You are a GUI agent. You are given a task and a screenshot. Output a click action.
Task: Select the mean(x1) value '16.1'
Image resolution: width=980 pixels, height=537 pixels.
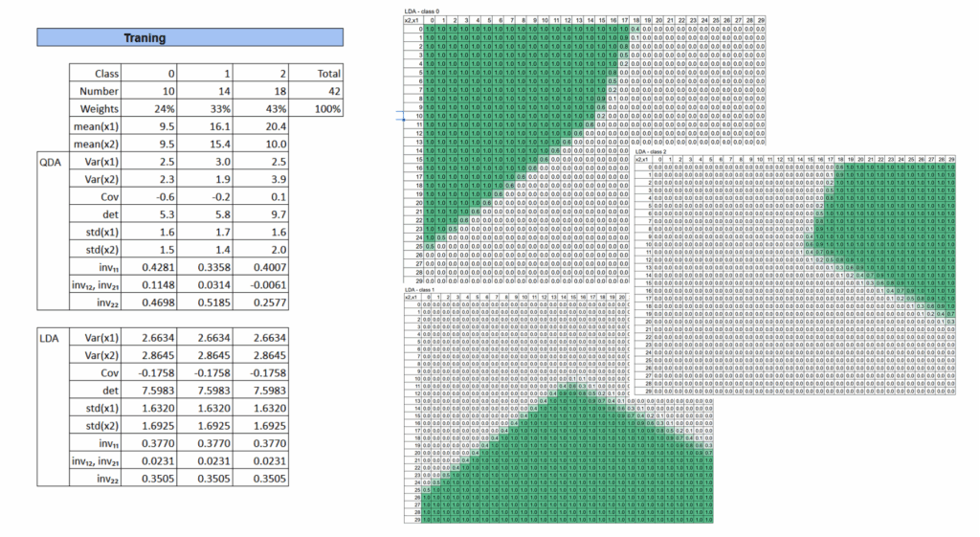coord(205,125)
